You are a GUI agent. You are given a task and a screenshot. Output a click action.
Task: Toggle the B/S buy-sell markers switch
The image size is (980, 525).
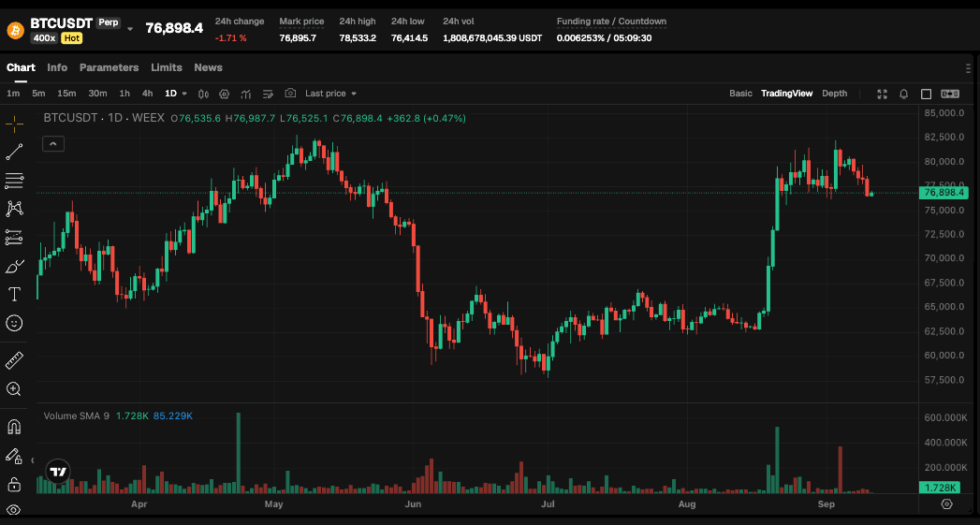(x=950, y=94)
